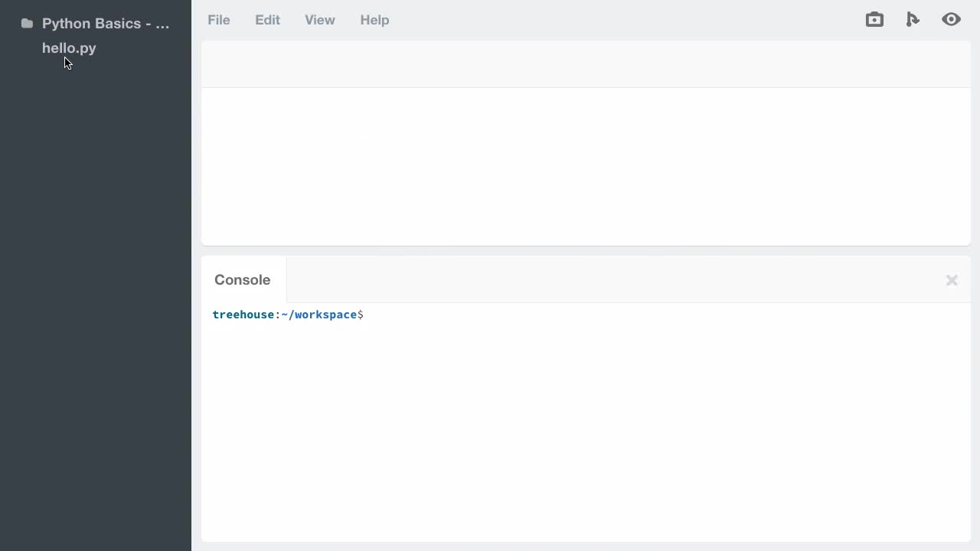The width and height of the screenshot is (980, 551).
Task: Open the Help menu
Action: point(374,20)
